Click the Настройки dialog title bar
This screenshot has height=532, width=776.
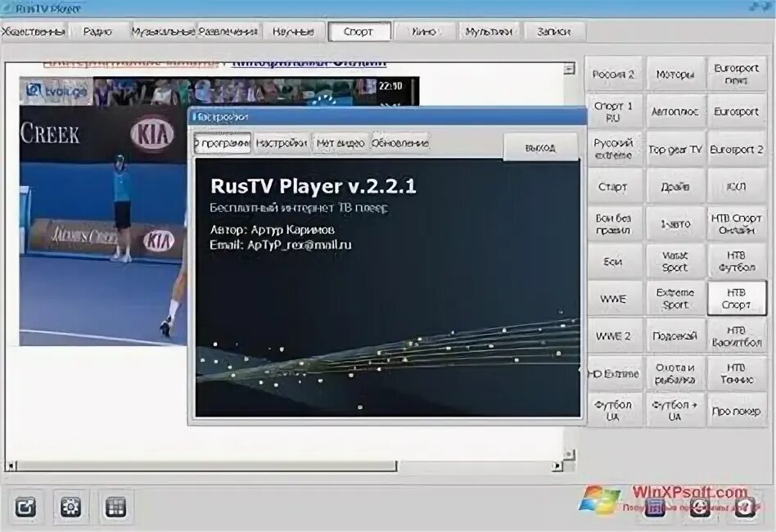(x=388, y=117)
